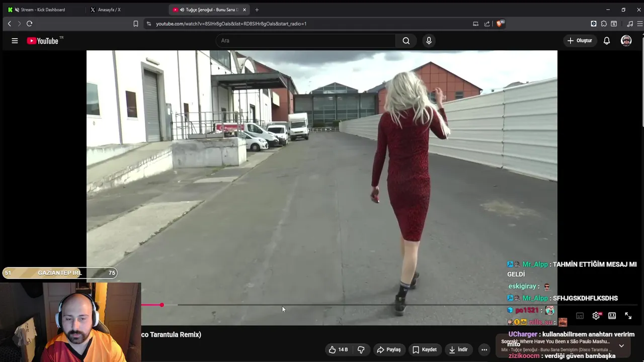Open site settings icon in address bar
This screenshot has height=362, width=644.
tap(148, 24)
